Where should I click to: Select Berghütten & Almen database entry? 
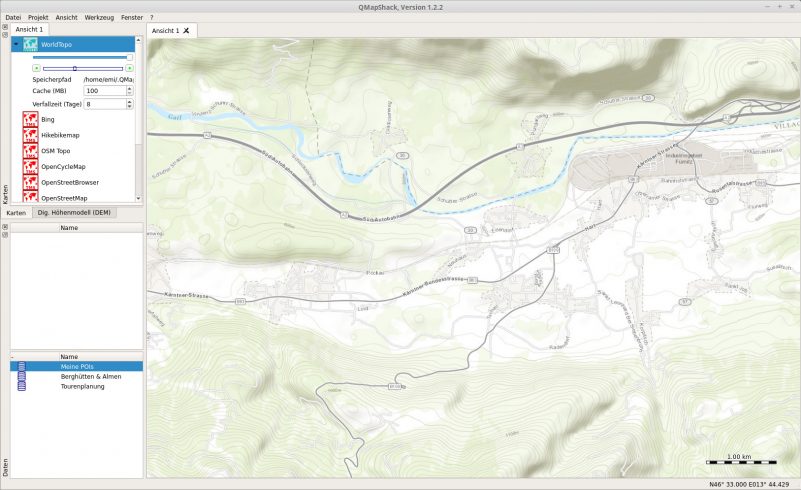click(x=91, y=376)
